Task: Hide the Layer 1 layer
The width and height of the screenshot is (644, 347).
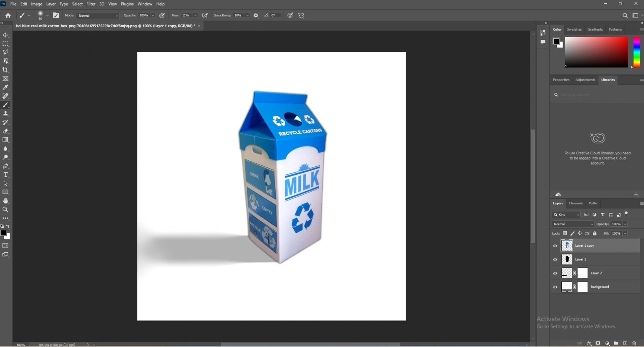Action: point(555,260)
